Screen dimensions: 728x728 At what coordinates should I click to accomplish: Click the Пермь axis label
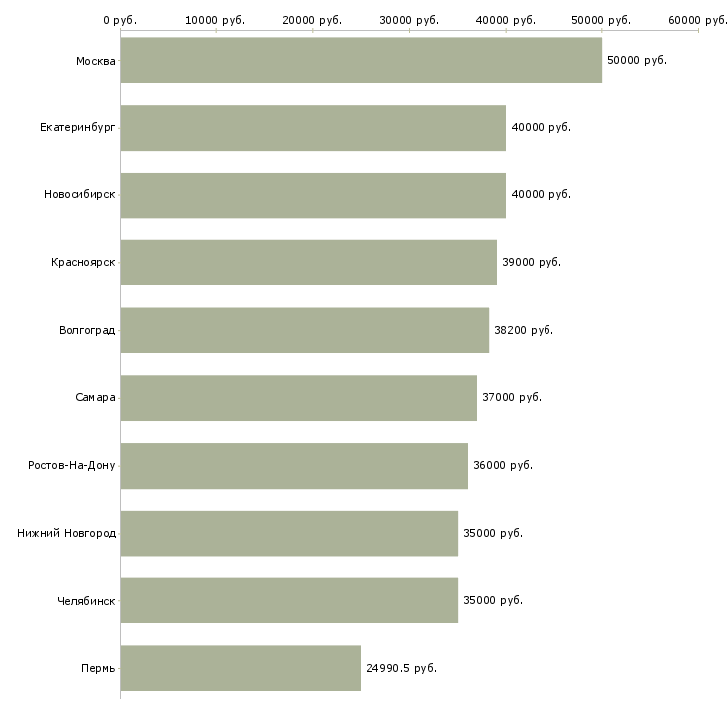(98, 669)
